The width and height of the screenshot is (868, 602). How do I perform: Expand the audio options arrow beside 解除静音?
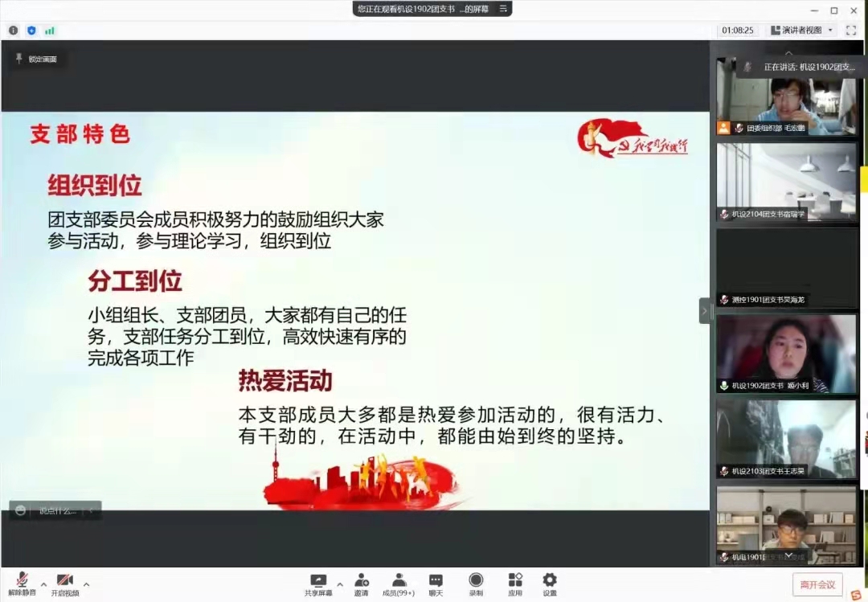[43, 584]
